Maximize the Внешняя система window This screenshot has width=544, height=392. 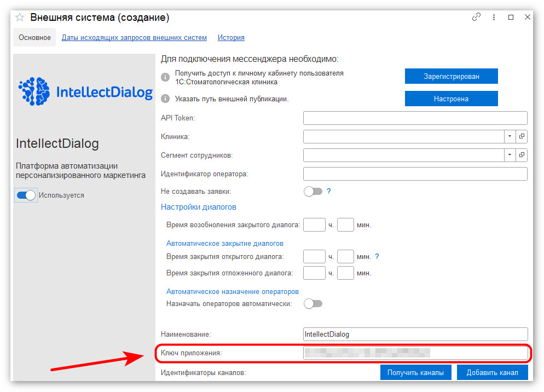[511, 17]
